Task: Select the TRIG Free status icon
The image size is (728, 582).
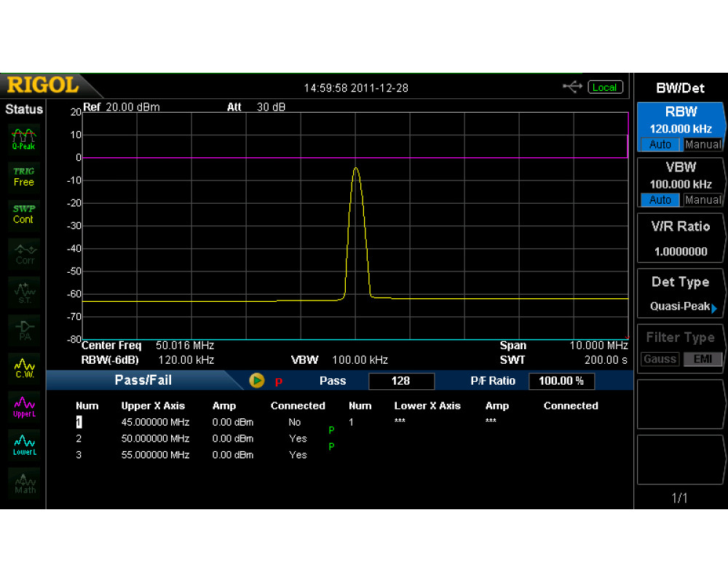Action: tap(24, 176)
